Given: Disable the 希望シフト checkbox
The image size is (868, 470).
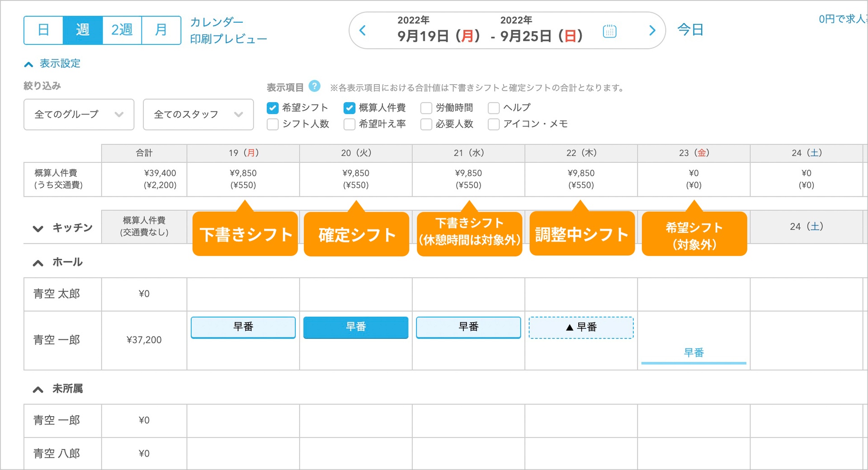Looking at the screenshot, I should click(273, 108).
